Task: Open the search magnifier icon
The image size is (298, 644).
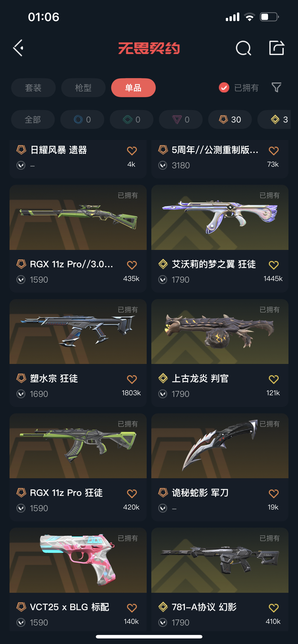Action: [243, 48]
